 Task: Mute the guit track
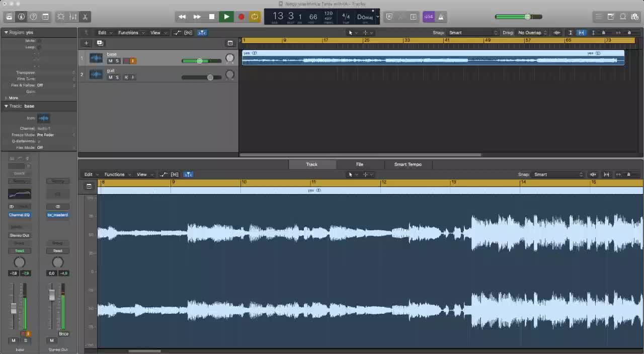[110, 77]
